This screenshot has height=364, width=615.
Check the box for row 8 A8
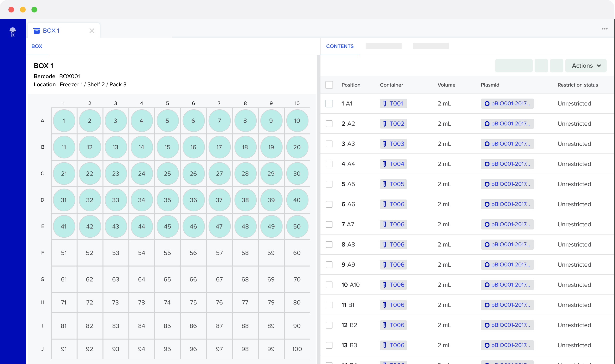[x=329, y=245]
